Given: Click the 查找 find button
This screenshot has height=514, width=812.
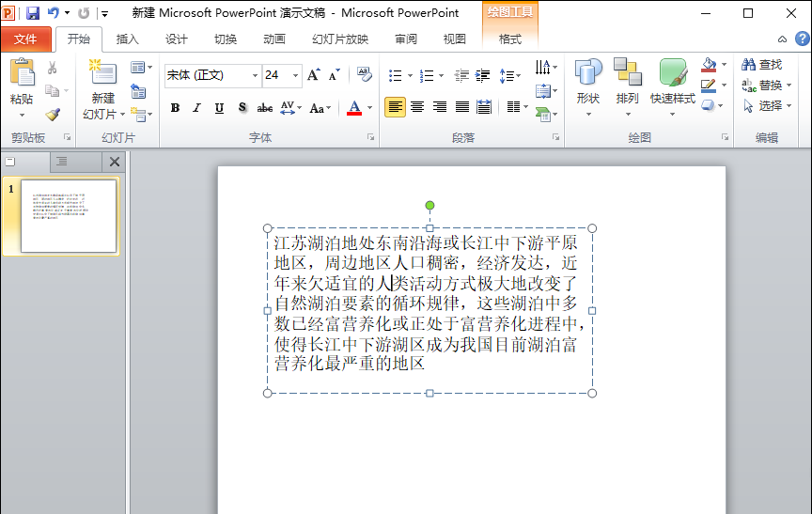Looking at the screenshot, I should 762,65.
